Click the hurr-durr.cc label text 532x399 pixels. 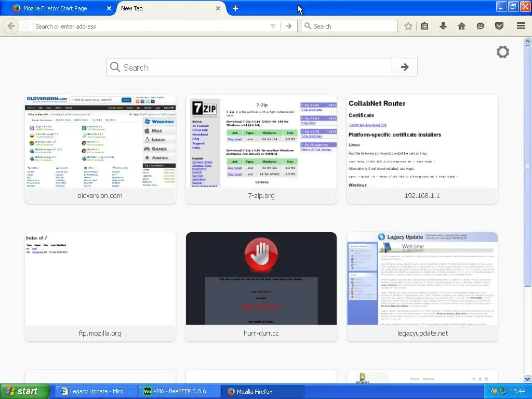(261, 334)
